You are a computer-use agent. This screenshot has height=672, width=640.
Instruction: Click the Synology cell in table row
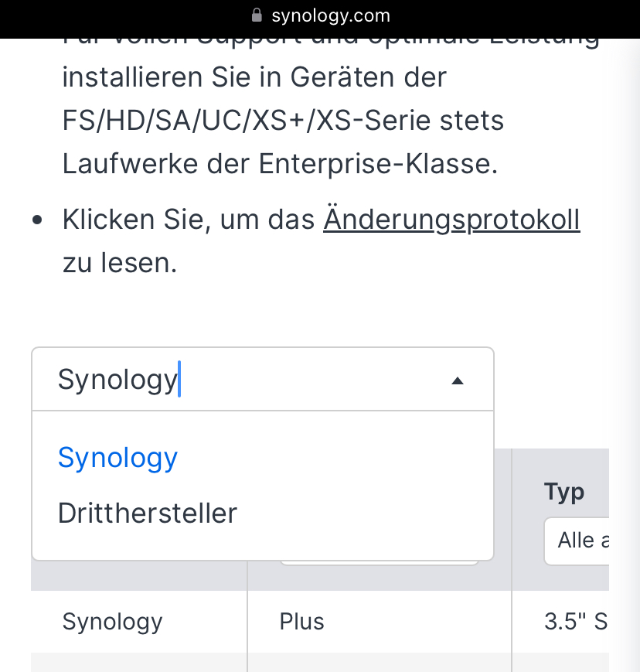pos(113,622)
